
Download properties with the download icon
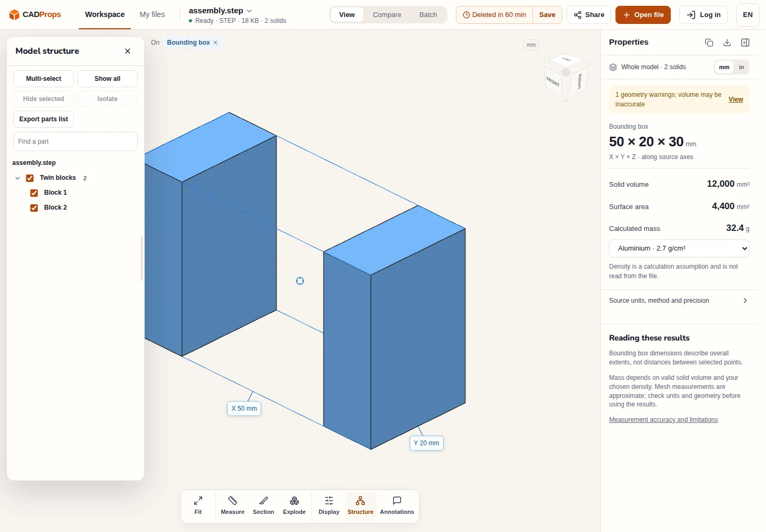(727, 43)
